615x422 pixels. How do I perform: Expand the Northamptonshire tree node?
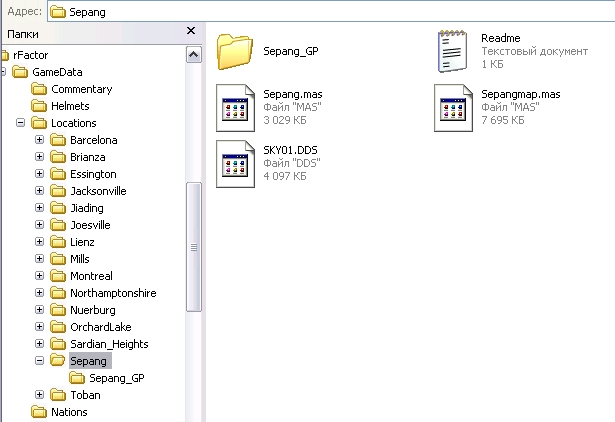39,293
